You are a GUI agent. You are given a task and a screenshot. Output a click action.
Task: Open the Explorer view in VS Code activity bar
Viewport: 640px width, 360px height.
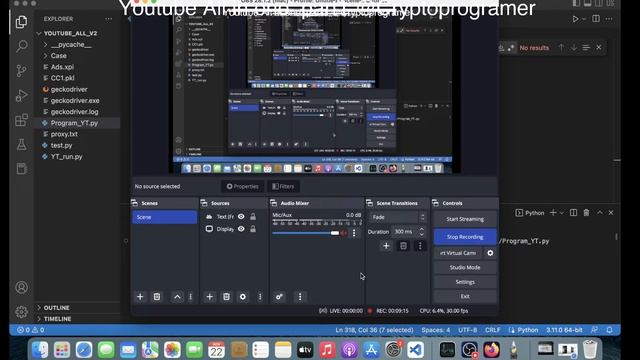21,22
